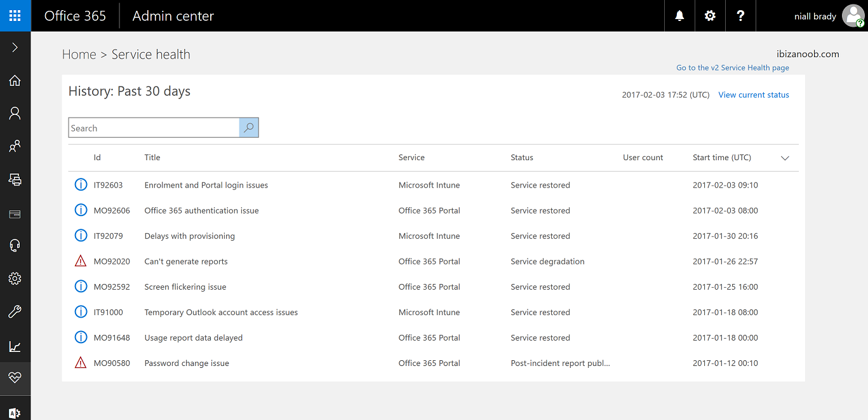
Task: Focus the Search input field
Action: pyautogui.click(x=154, y=128)
